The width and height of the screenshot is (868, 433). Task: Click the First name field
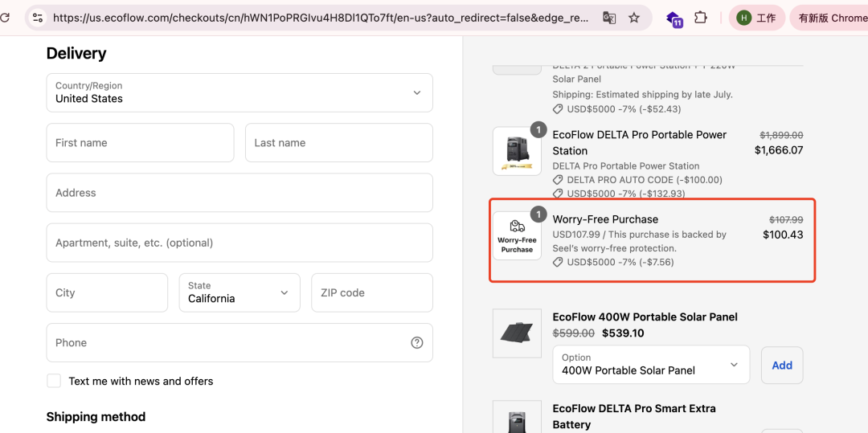point(140,143)
